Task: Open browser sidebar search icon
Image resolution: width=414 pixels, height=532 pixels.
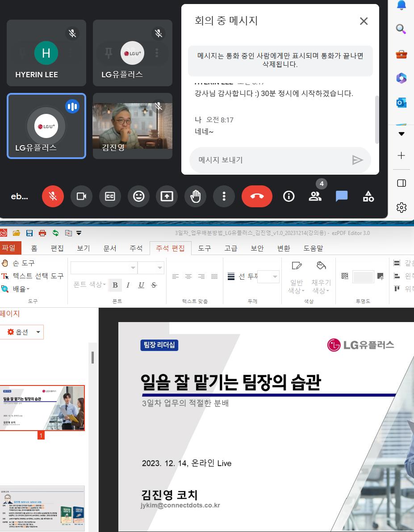Action: click(401, 29)
